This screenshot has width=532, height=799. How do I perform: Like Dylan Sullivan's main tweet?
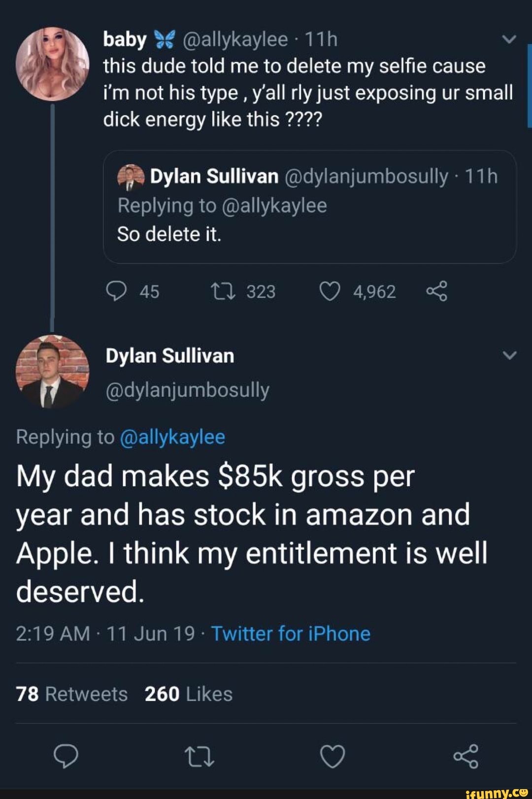click(x=332, y=756)
